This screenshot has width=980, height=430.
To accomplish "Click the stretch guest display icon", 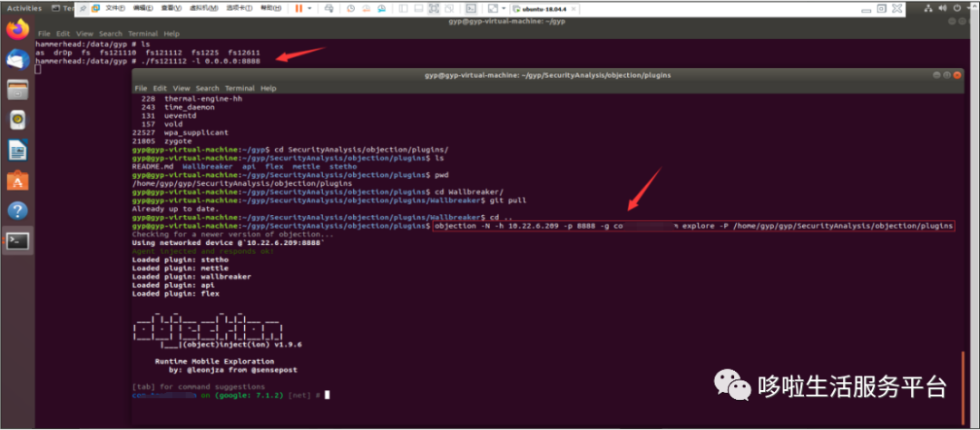I will (493, 9).
